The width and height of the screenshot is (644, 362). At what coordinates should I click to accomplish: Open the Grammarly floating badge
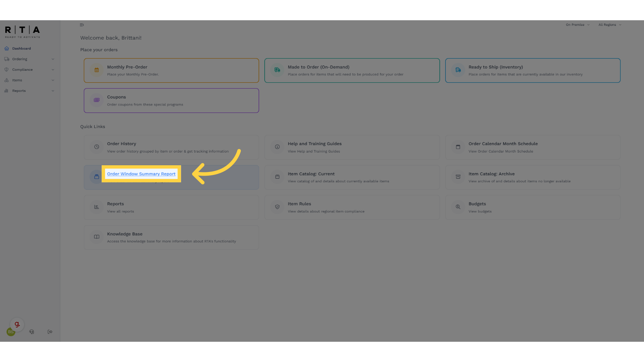17,324
